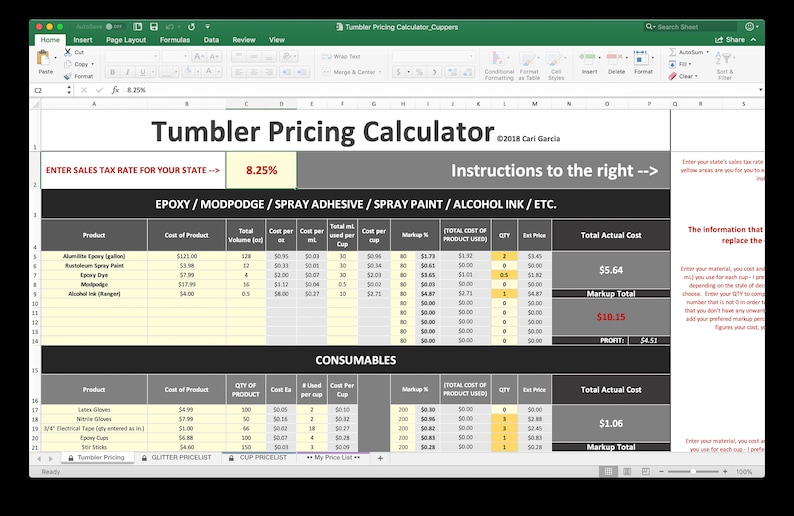Image resolution: width=794 pixels, height=516 pixels.
Task: Click the Format cells ribbon icon
Action: coord(641,58)
